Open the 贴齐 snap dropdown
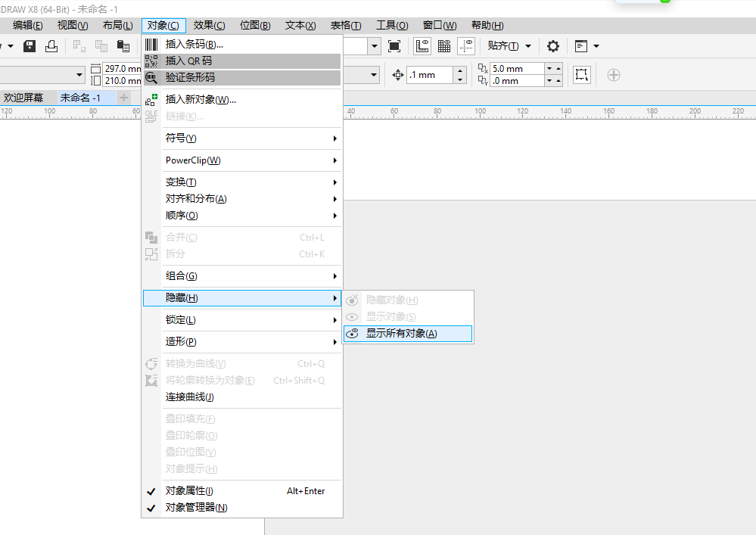 (509, 45)
